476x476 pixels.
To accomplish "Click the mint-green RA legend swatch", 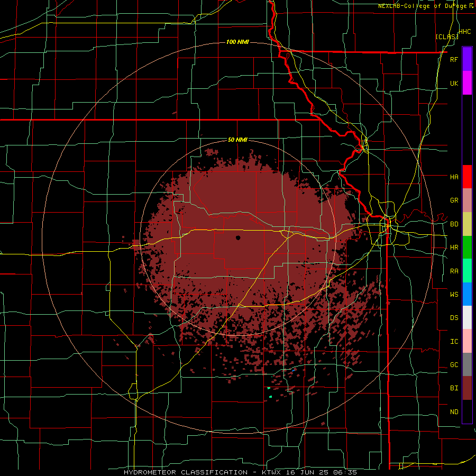I will point(467,271).
